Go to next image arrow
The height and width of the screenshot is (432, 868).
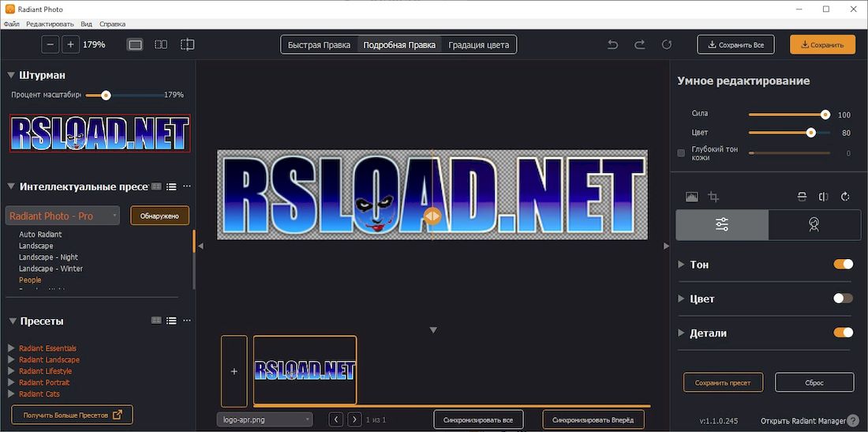355,420
